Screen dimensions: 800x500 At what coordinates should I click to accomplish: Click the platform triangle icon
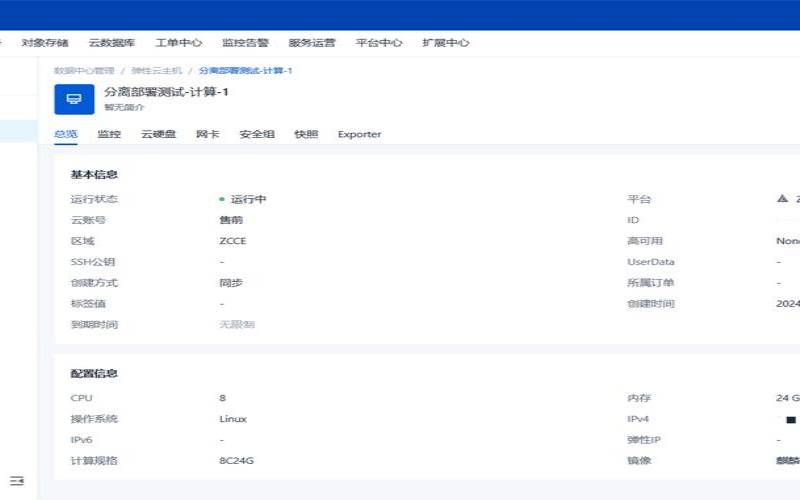point(782,199)
